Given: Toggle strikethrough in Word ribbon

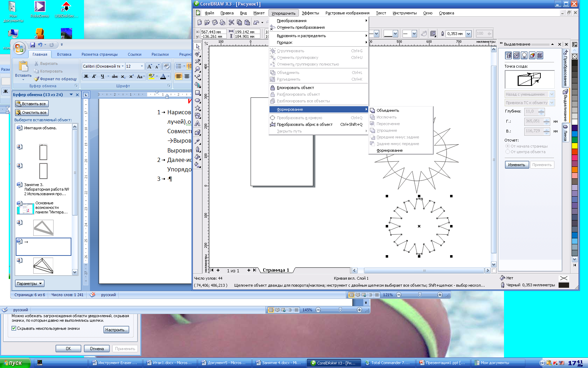Looking at the screenshot, I should pyautogui.click(x=114, y=76).
